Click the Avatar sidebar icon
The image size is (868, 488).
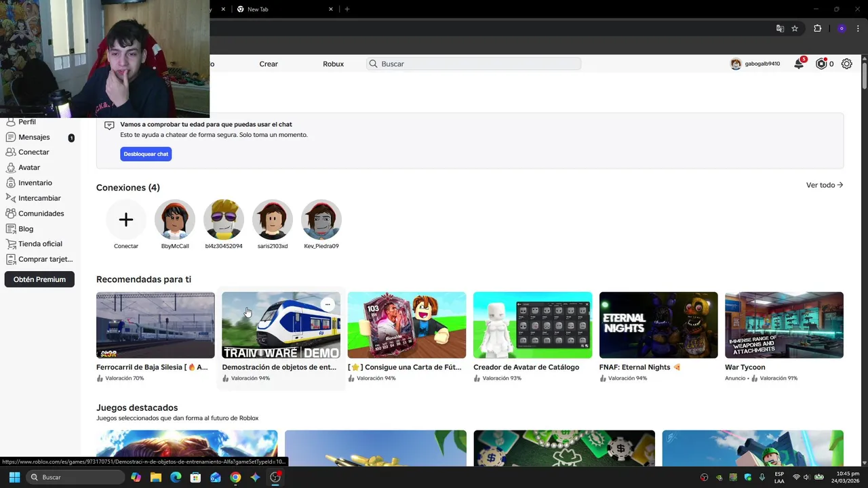[10, 167]
